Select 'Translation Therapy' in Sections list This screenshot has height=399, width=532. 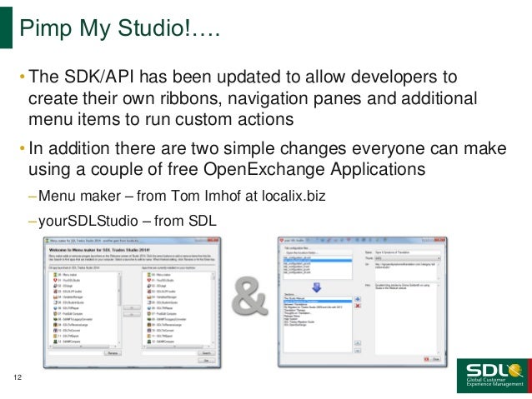pos(294,310)
